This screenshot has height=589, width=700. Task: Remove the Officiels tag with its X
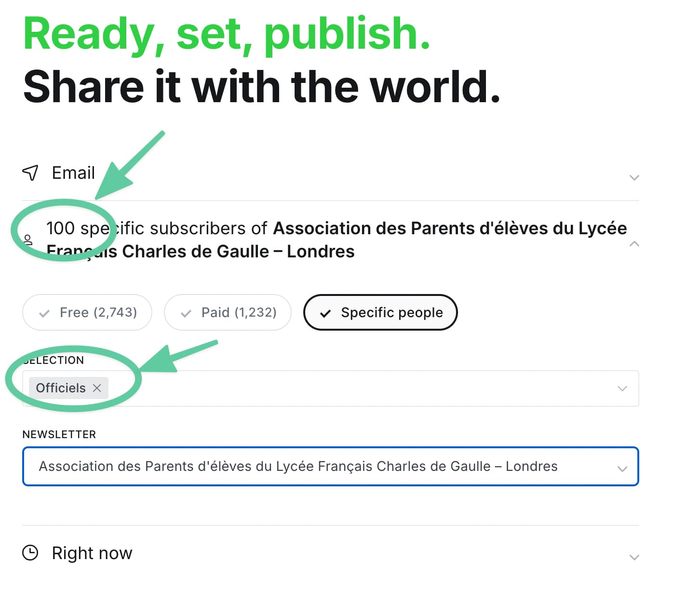click(97, 388)
